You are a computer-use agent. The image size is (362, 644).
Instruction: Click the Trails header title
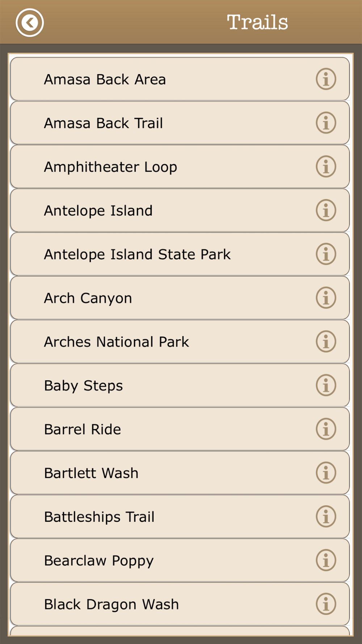tap(257, 22)
